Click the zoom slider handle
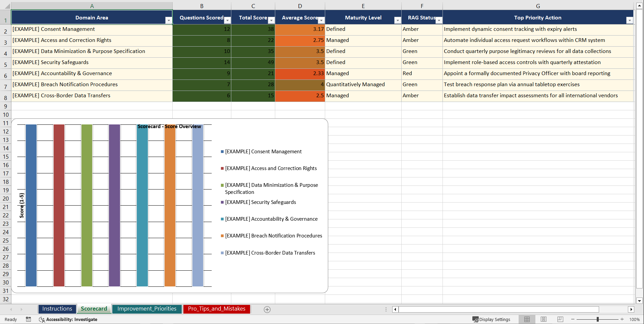Image resolution: width=644 pixels, height=324 pixels. click(598, 319)
